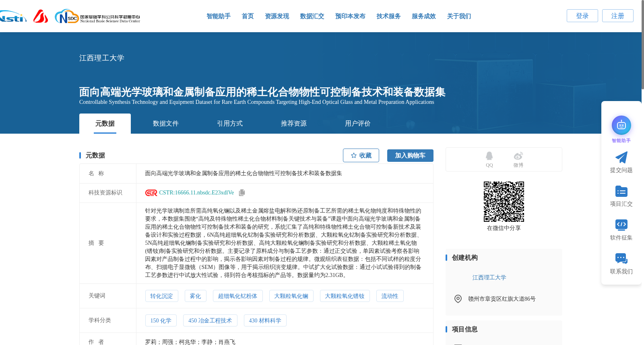This screenshot has height=345, width=644.
Task: Open 项目汇交 folder icon
Action: 621,191
